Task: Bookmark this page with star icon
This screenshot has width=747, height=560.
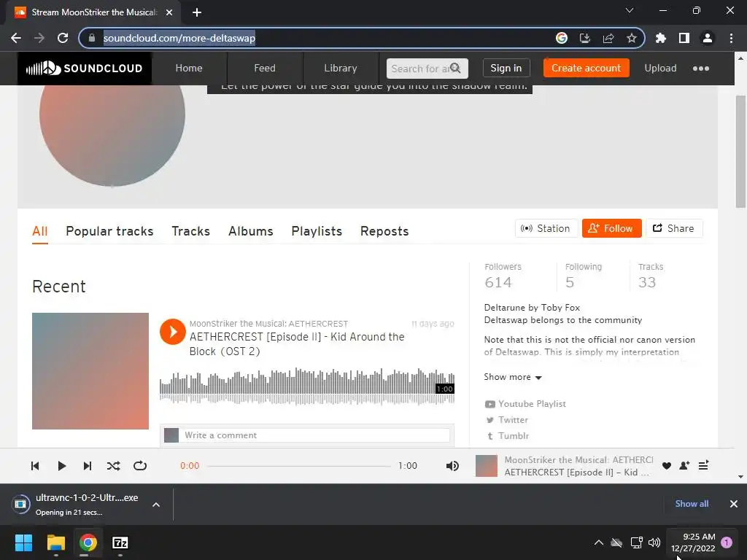Action: (632, 38)
